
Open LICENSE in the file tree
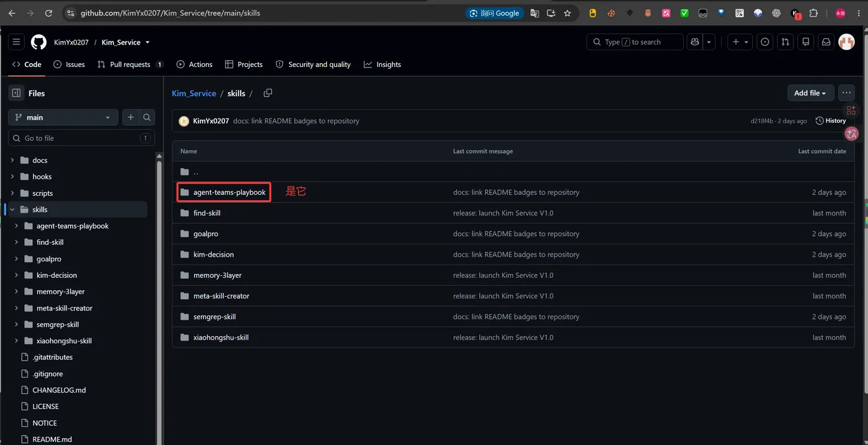(46, 407)
